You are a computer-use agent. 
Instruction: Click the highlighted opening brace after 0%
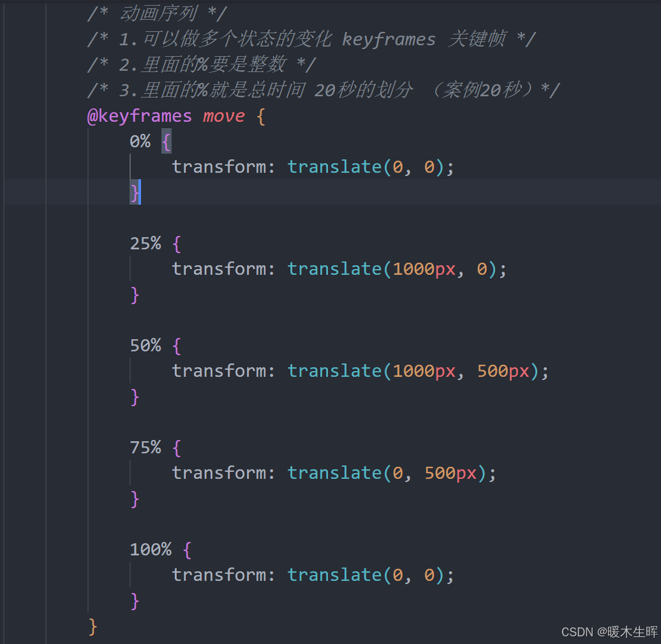click(167, 142)
